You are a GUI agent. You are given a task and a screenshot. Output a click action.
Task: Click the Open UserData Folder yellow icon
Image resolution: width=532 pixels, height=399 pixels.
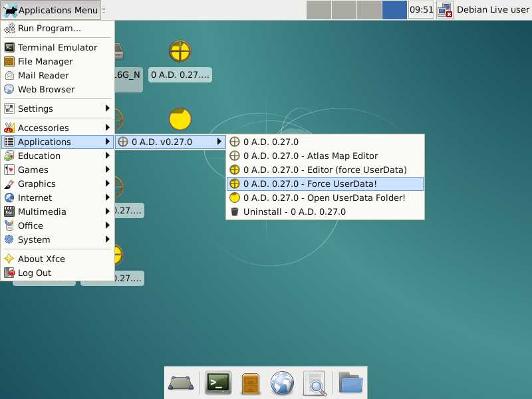click(x=235, y=198)
